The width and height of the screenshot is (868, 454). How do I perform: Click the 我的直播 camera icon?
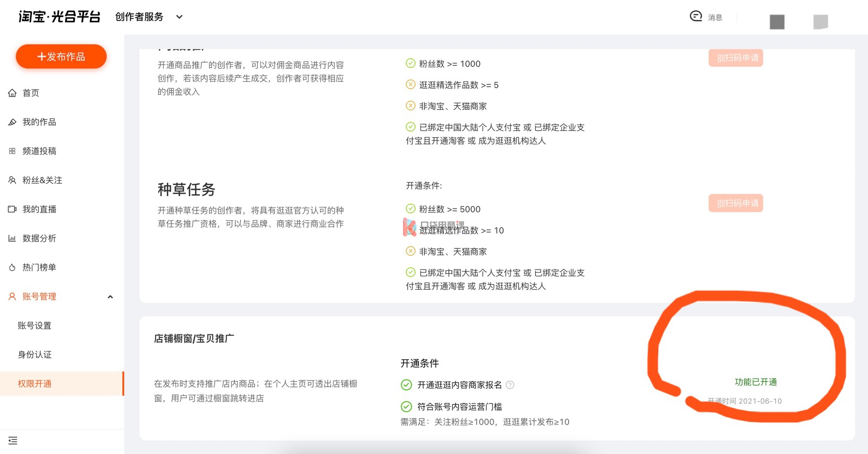click(x=12, y=209)
